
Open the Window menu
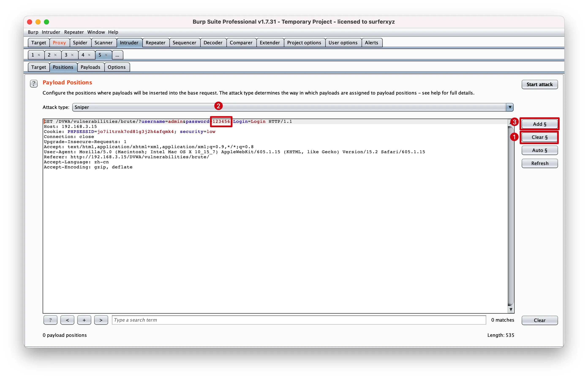(96, 32)
